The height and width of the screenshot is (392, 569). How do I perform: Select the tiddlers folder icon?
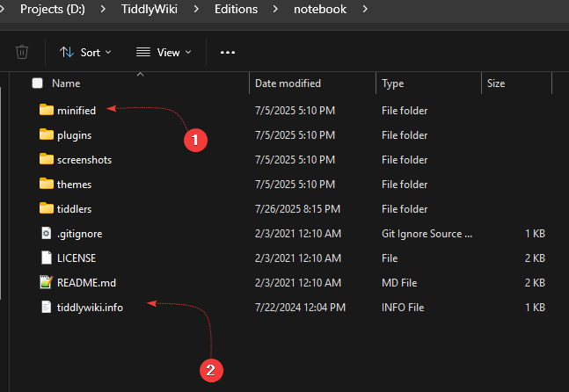pyautogui.click(x=47, y=208)
